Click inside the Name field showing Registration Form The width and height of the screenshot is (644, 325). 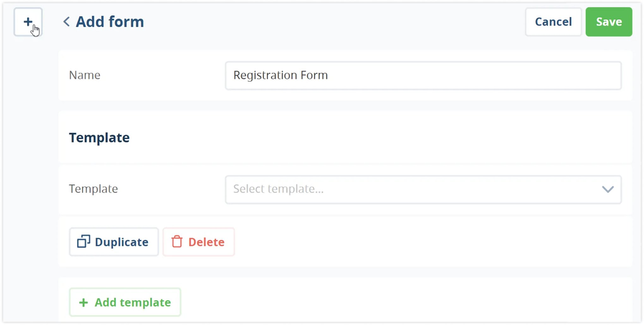[423, 75]
